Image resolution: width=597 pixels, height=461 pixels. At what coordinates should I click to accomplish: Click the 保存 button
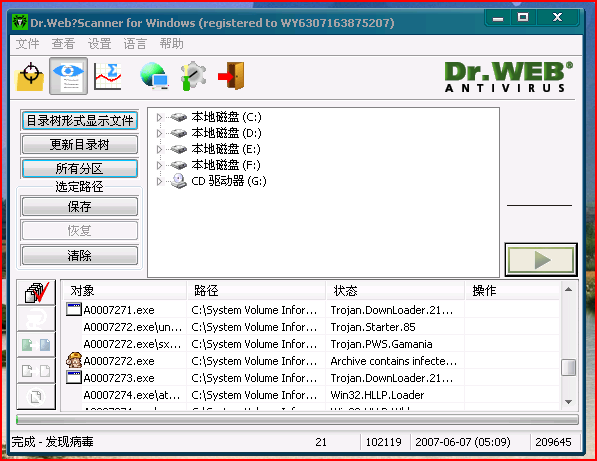pos(80,207)
